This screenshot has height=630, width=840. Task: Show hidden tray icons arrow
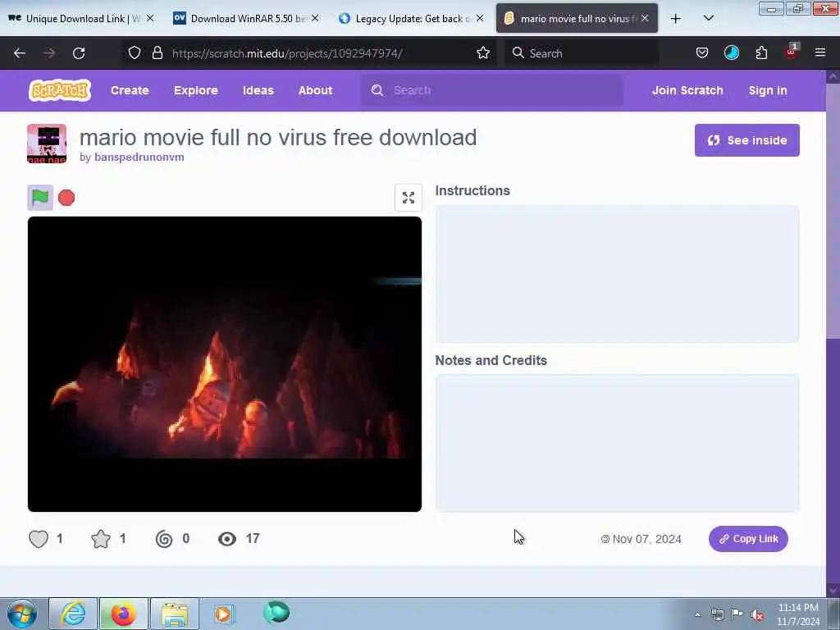tap(697, 615)
